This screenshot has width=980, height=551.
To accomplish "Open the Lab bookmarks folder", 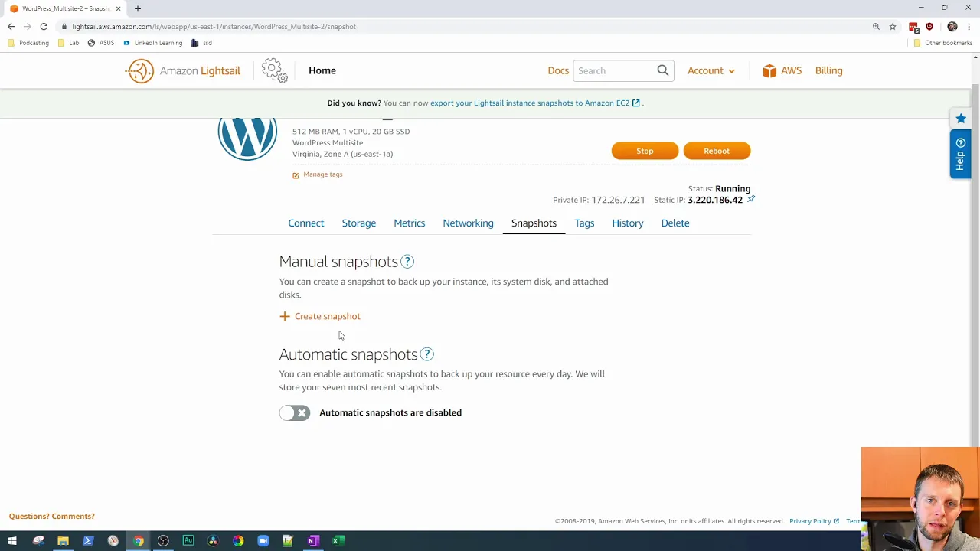I will point(69,43).
